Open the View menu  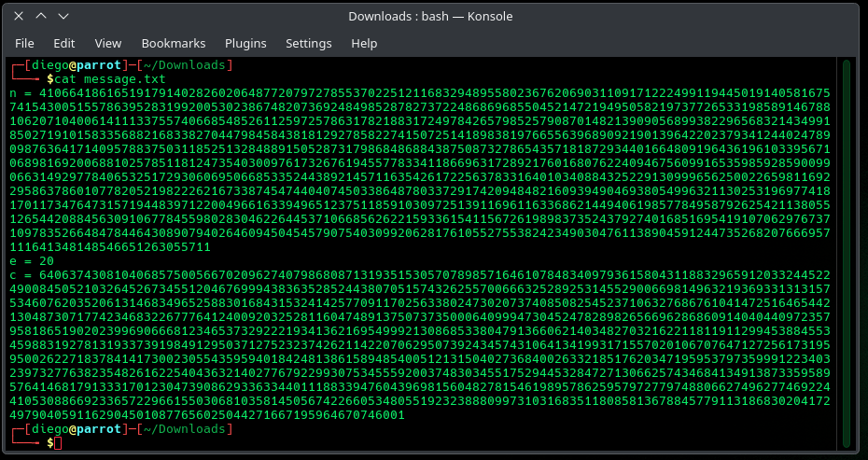[x=108, y=43]
